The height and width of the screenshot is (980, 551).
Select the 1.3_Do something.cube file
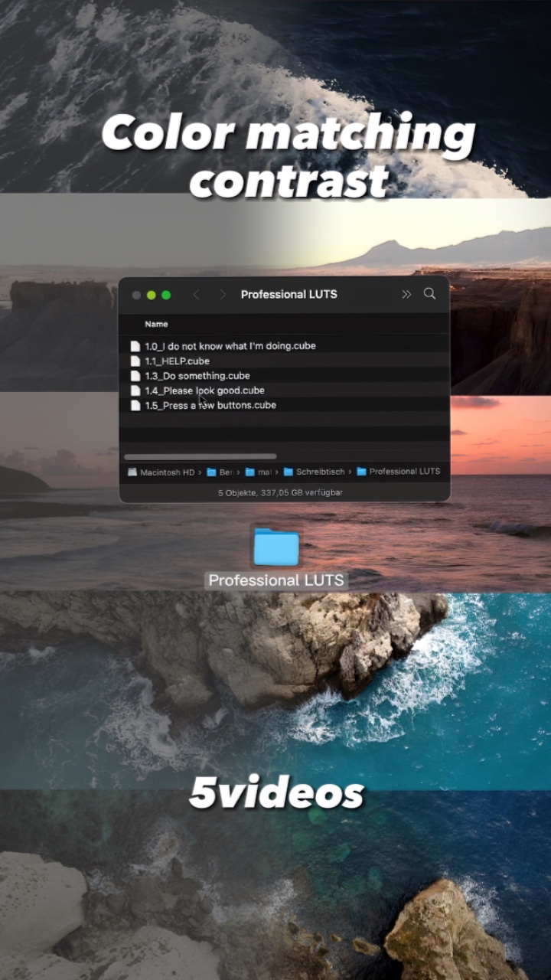[197, 376]
